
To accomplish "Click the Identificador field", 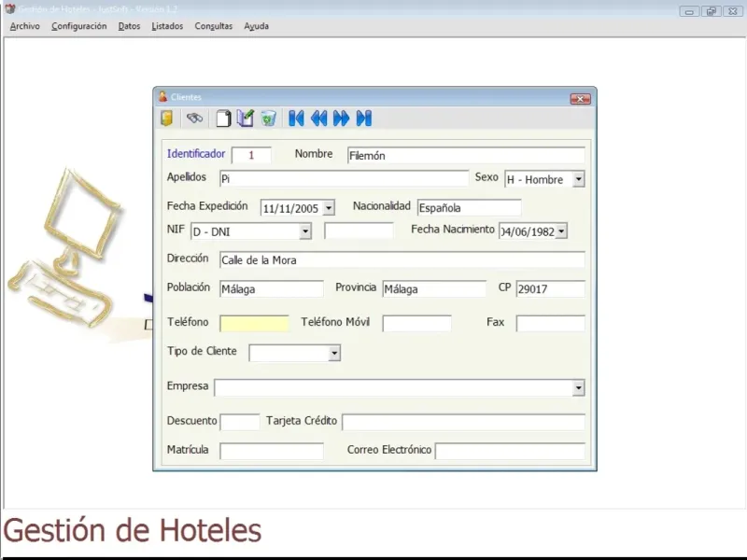I will 251,155.
